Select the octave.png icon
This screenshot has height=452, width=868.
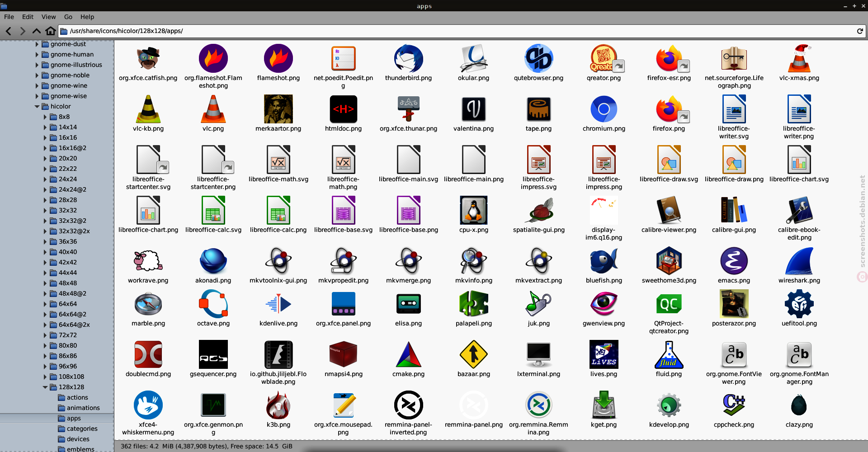[213, 304]
